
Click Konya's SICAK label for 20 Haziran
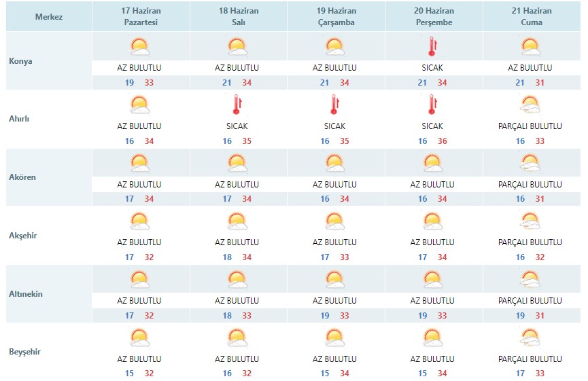pyautogui.click(x=432, y=68)
